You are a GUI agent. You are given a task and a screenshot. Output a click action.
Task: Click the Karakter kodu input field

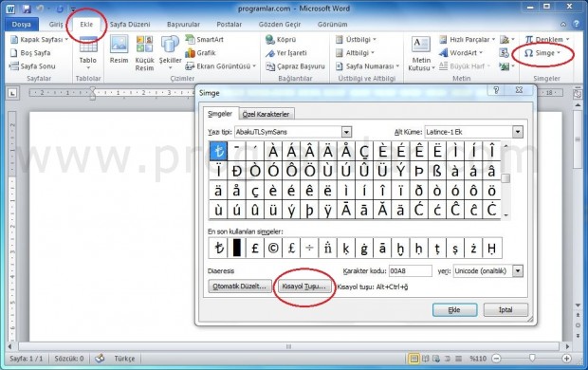click(x=410, y=271)
